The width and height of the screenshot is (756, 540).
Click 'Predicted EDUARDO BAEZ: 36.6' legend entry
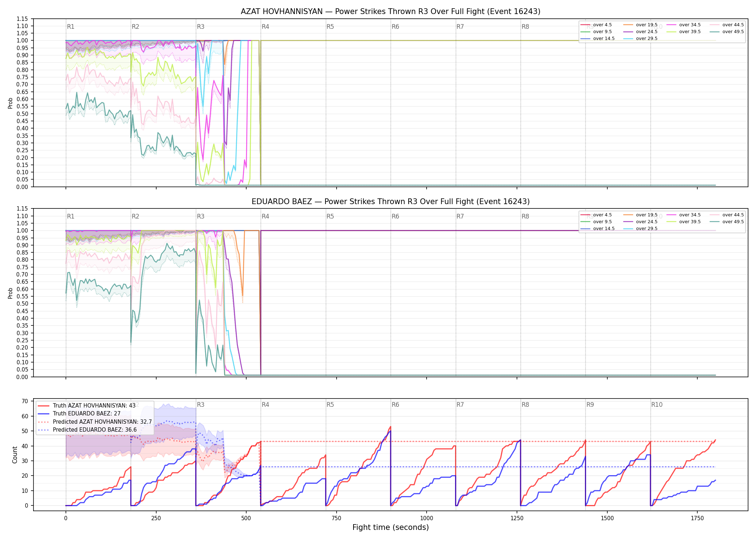point(87,429)
